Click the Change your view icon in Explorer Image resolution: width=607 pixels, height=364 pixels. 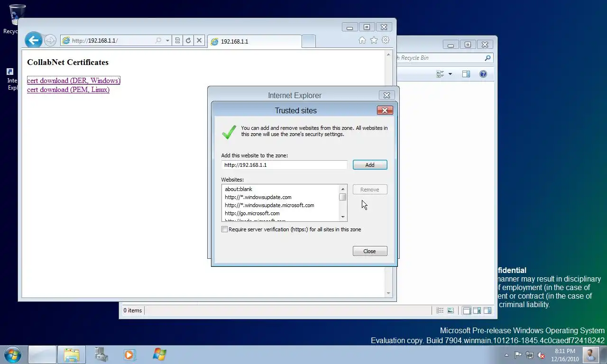[x=440, y=74]
